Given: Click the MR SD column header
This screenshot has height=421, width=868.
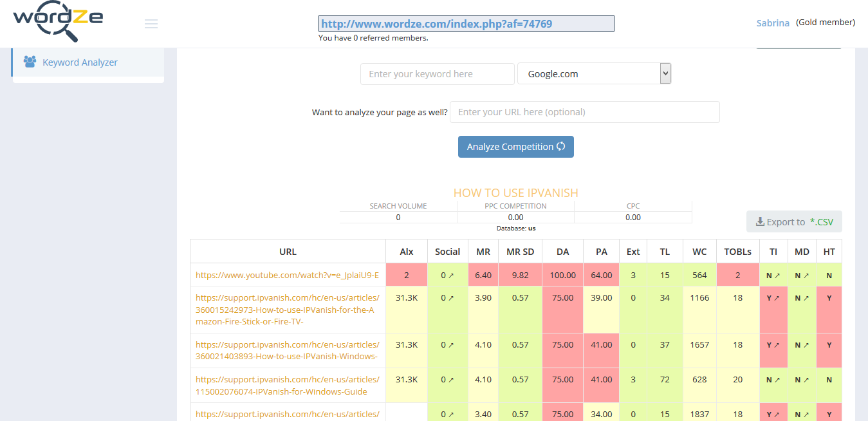Looking at the screenshot, I should click(521, 252).
